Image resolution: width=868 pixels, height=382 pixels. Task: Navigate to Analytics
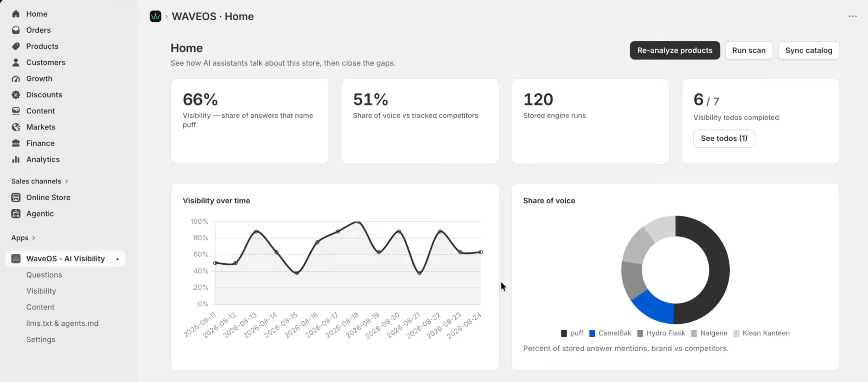point(43,160)
